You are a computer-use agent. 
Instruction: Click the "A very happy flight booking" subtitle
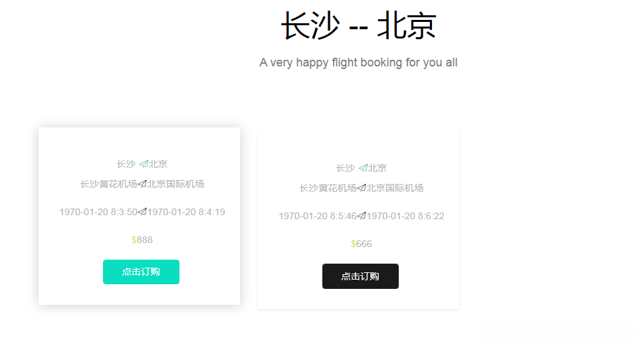click(358, 63)
